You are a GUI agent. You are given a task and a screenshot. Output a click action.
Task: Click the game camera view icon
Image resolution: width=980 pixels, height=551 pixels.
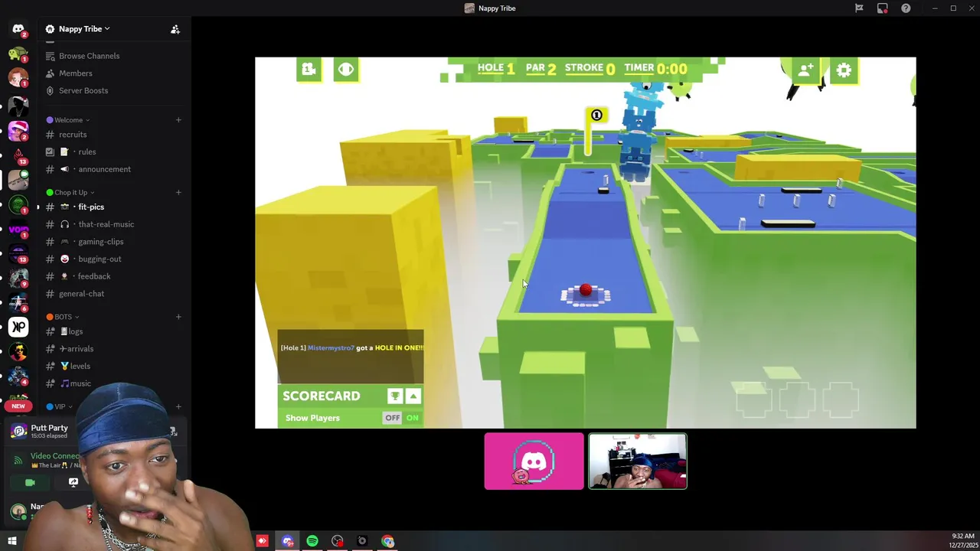tap(309, 70)
